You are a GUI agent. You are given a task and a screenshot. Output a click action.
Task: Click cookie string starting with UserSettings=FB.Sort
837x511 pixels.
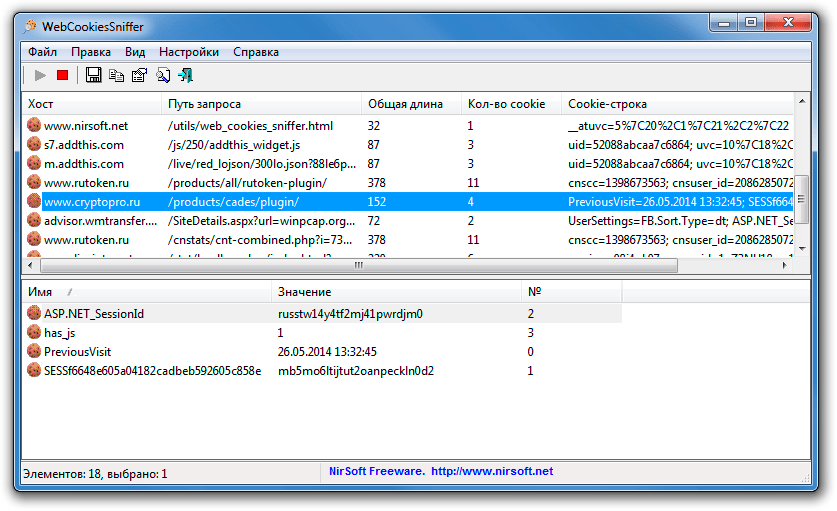680,221
